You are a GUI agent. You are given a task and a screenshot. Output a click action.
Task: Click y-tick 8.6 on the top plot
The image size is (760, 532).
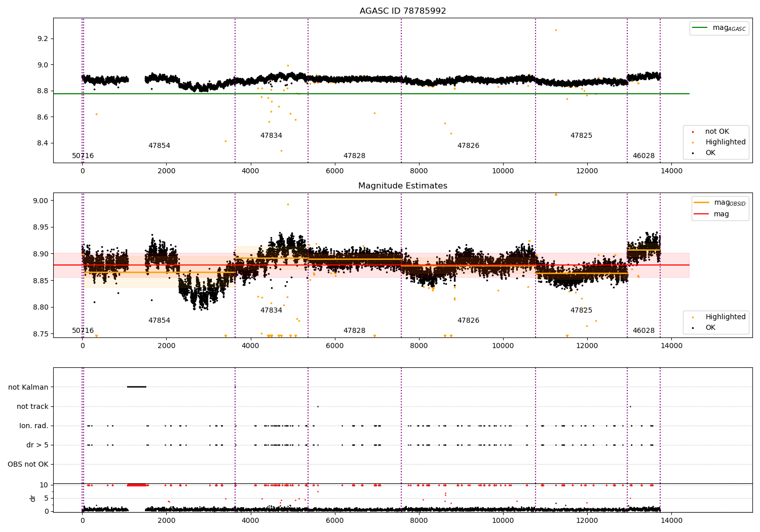42,117
